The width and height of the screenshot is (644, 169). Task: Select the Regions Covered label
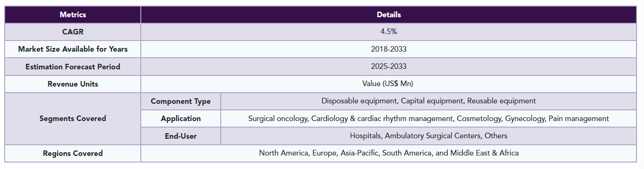pyautogui.click(x=73, y=153)
